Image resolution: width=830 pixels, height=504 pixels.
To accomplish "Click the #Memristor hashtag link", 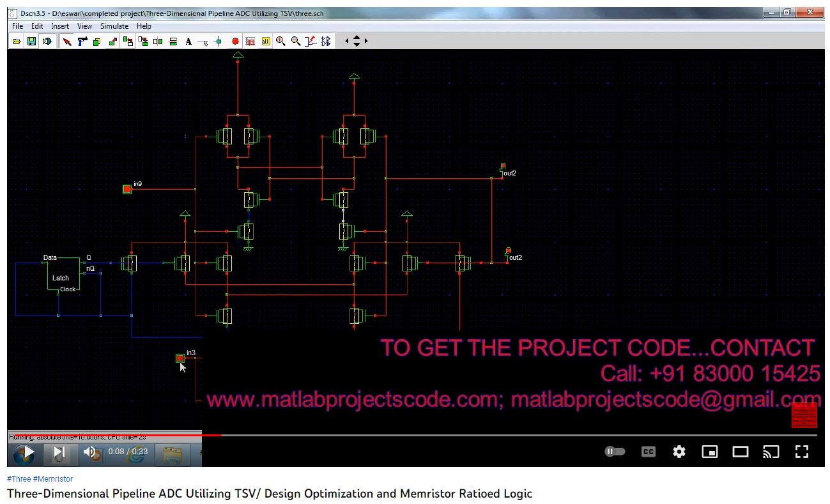I will [x=53, y=478].
